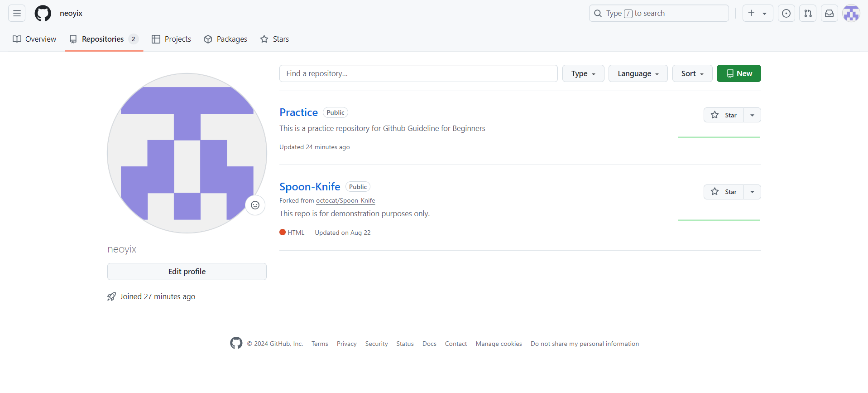The height and width of the screenshot is (393, 868).
Task: Click the neoyix username in header
Action: pyautogui.click(x=71, y=13)
